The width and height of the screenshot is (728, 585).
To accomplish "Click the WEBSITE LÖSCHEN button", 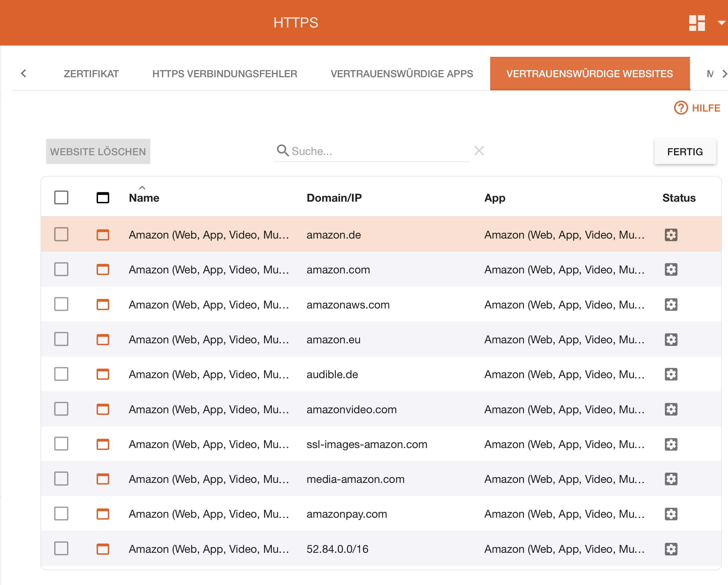I will pos(98,151).
